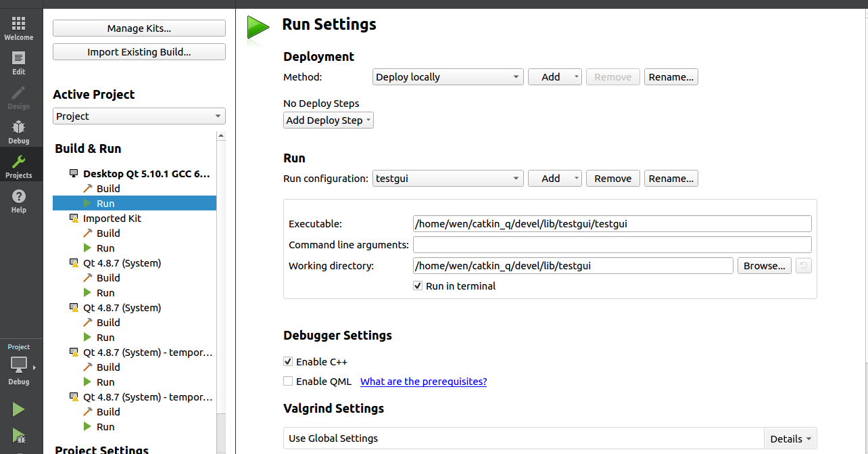This screenshot has height=454, width=868.
Task: Open the Active Project dropdown
Action: [139, 116]
